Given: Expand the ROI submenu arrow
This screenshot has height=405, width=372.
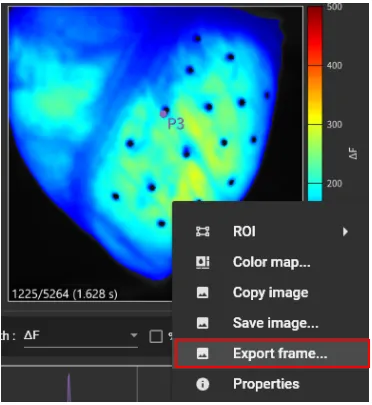Looking at the screenshot, I should [345, 231].
